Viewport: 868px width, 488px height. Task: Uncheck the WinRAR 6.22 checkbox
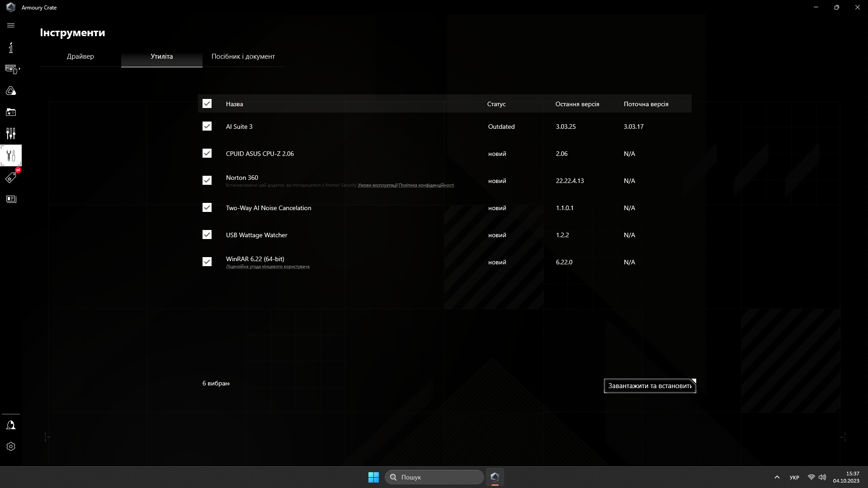pos(207,262)
